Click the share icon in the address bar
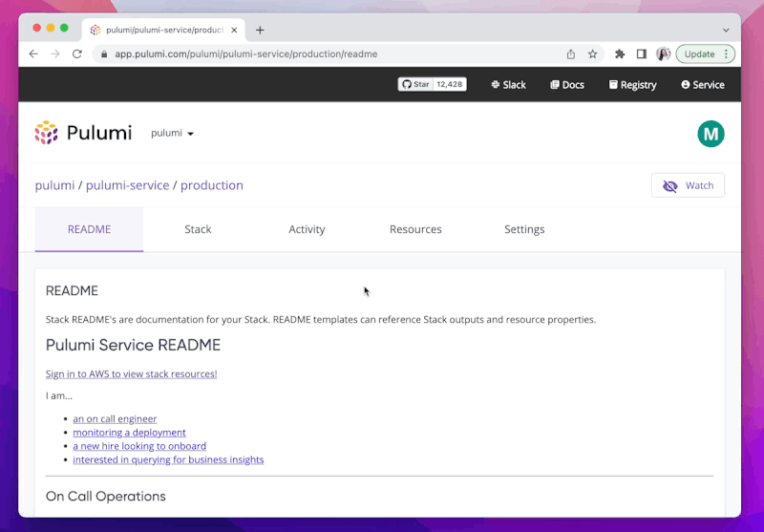The height and width of the screenshot is (532, 764). [570, 54]
